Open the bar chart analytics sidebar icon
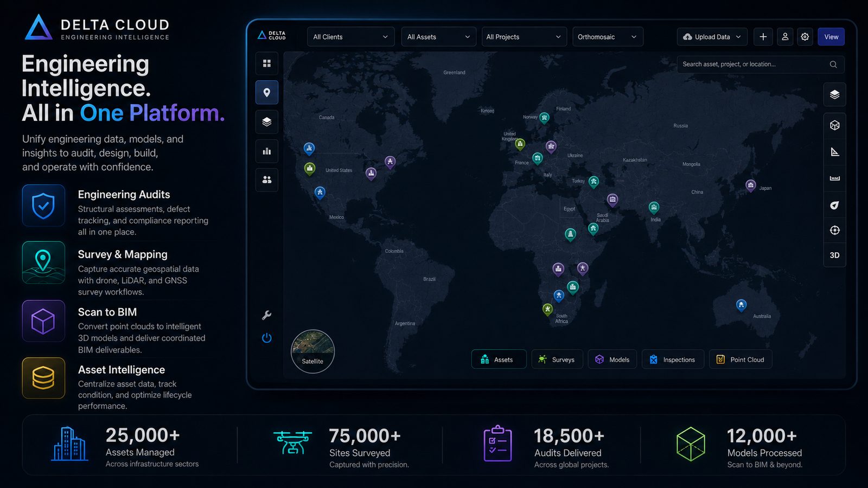Screen dimensions: 868x488 (x=266, y=151)
